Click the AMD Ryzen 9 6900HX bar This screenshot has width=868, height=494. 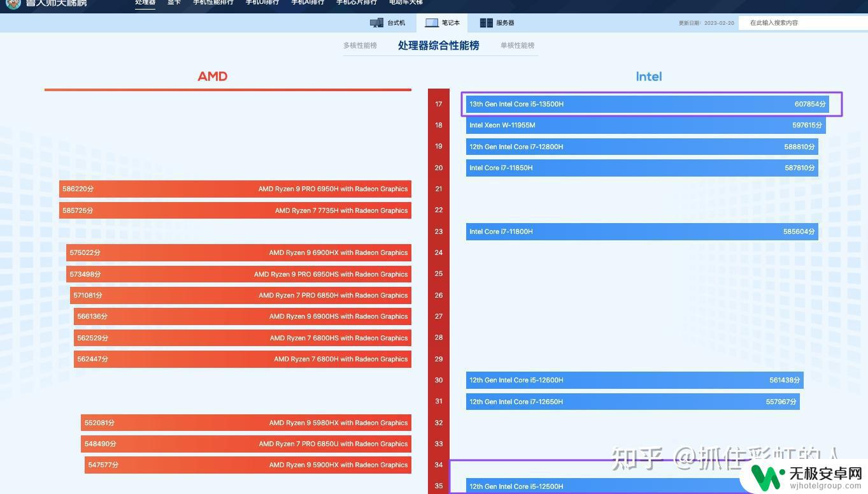point(239,252)
